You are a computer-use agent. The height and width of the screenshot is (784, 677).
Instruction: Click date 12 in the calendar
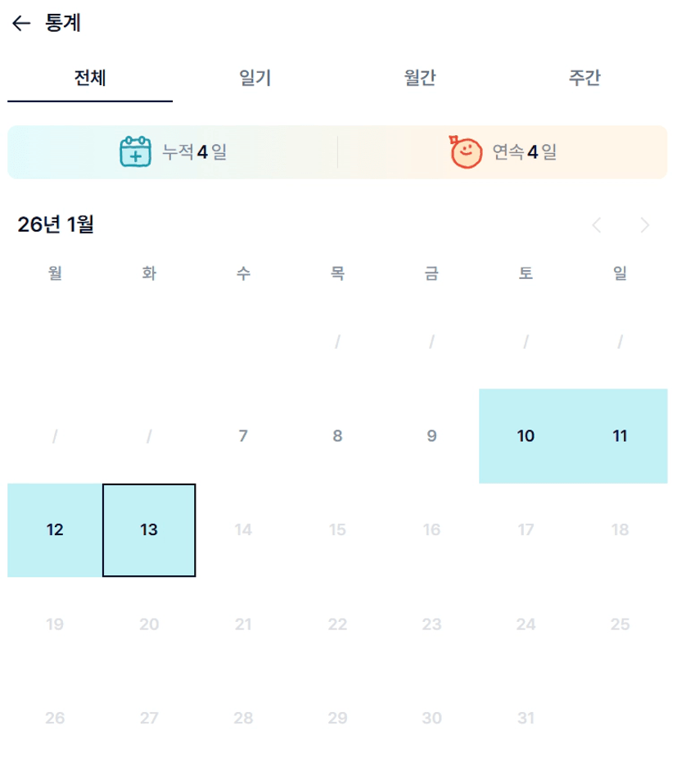pos(55,530)
